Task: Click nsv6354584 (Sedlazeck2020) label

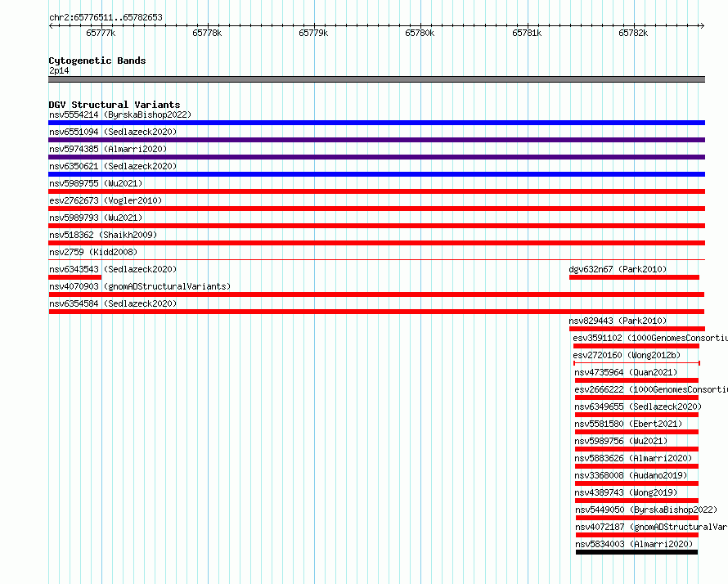Action: (113, 303)
